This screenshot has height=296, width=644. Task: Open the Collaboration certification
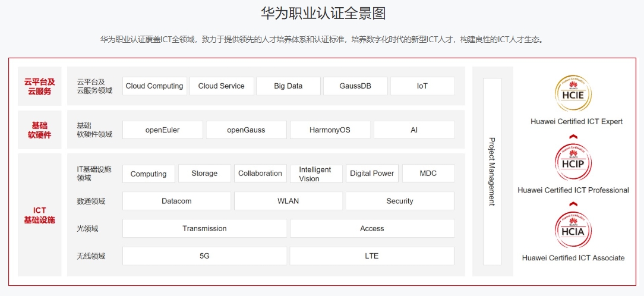[260, 174]
